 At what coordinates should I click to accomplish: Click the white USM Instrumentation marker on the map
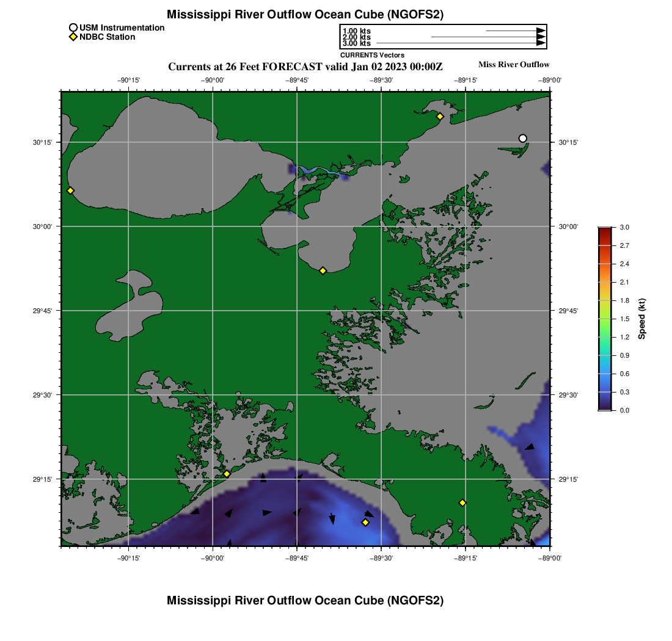tap(522, 138)
